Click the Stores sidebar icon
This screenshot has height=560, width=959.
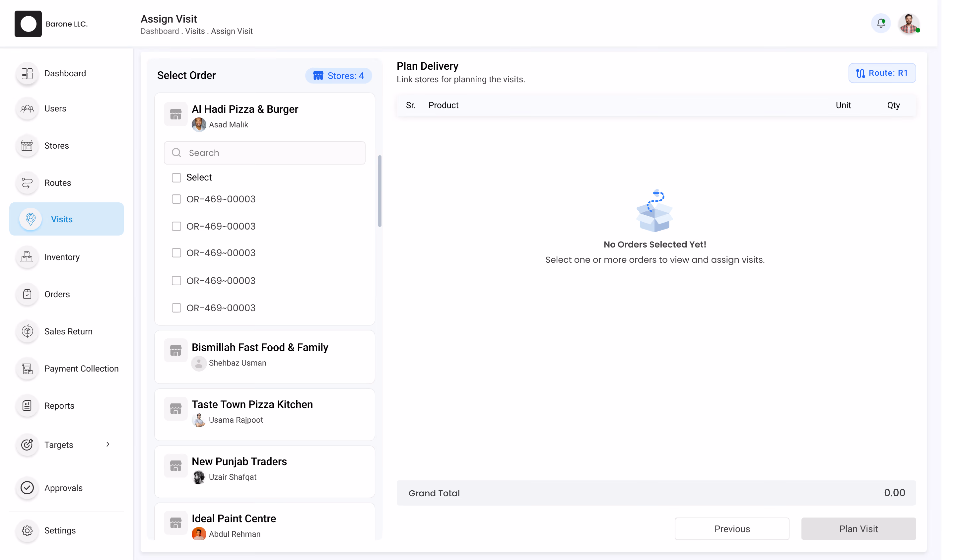pyautogui.click(x=27, y=146)
